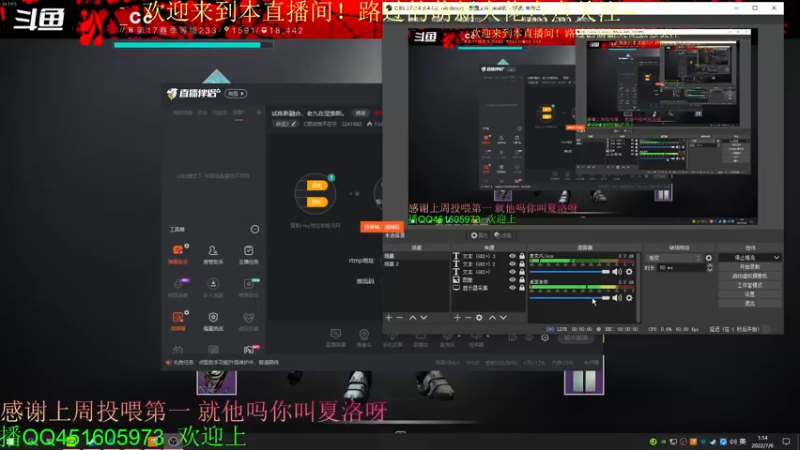The image size is (800, 450).
Task: Open the 弹幕助手 tool in 直播伴侣 toolbox
Action: pyautogui.click(x=178, y=254)
